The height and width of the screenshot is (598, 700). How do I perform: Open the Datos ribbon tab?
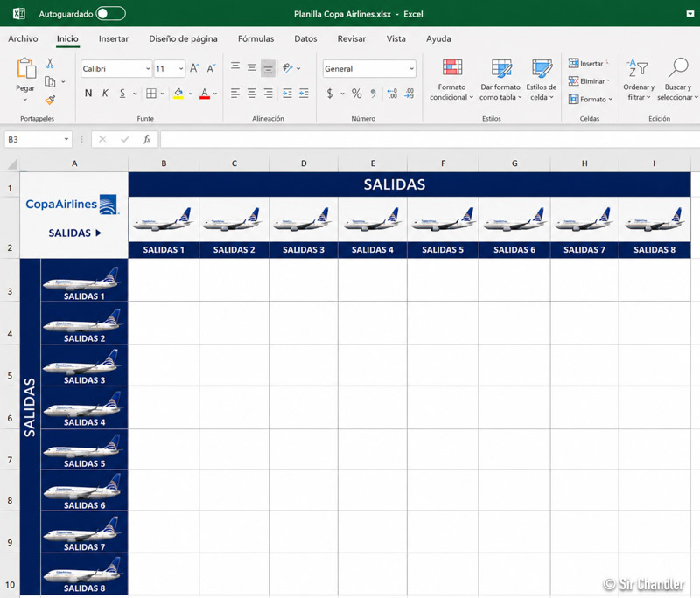305,38
